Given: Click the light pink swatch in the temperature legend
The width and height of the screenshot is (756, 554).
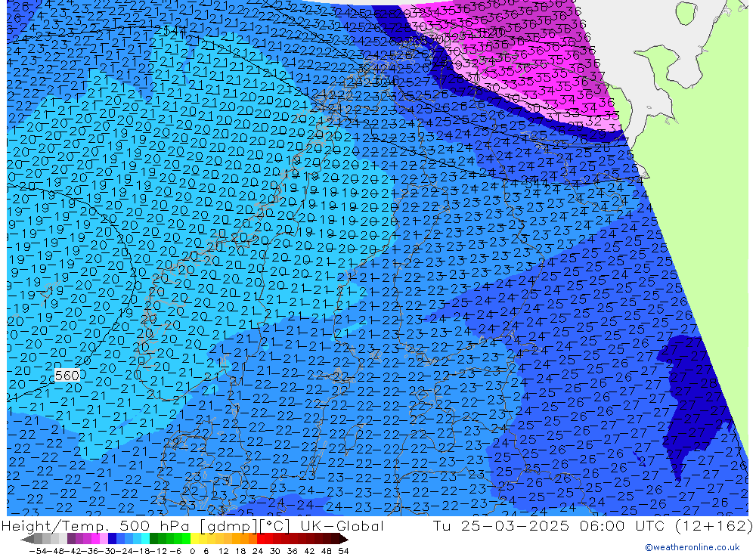Looking at the screenshot, I should [x=104, y=539].
